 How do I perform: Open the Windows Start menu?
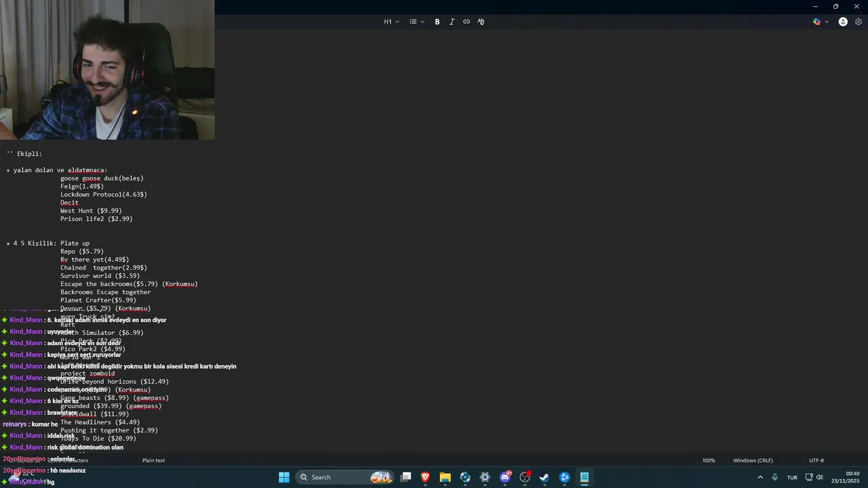tap(284, 477)
